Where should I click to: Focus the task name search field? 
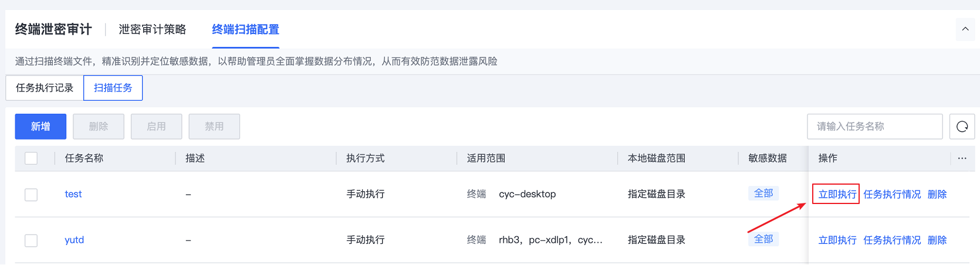point(874,127)
